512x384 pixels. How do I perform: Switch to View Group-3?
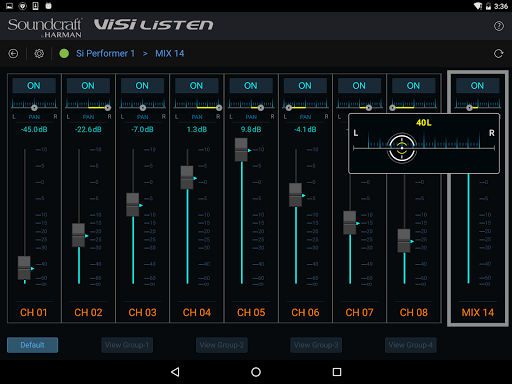coord(316,345)
